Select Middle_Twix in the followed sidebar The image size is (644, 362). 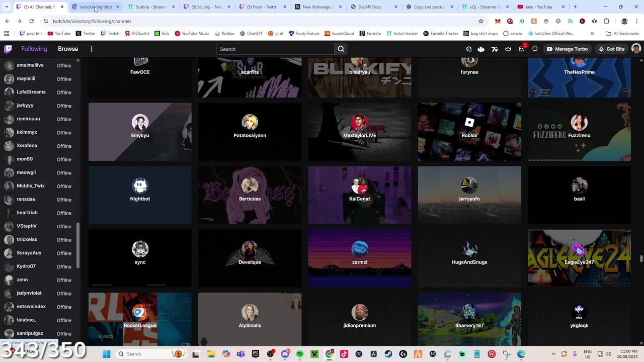(38, 186)
